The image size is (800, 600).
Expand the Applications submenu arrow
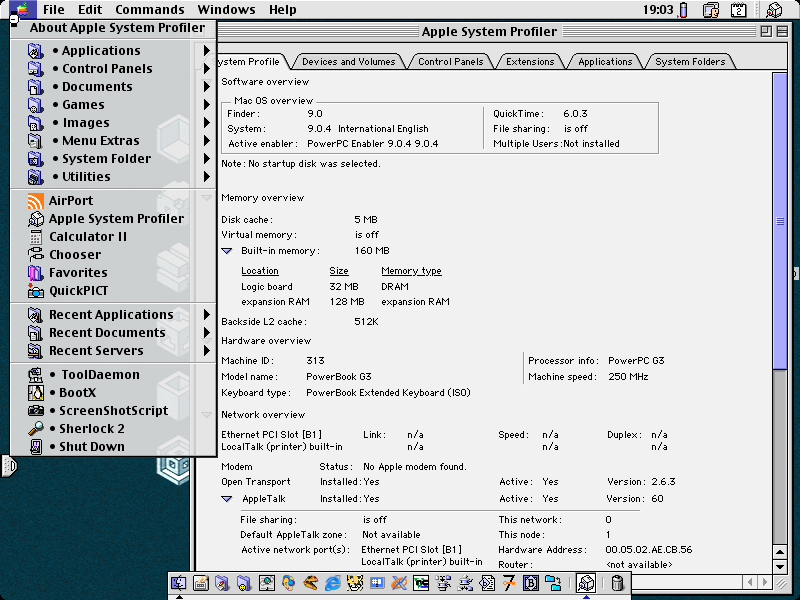[x=207, y=51]
